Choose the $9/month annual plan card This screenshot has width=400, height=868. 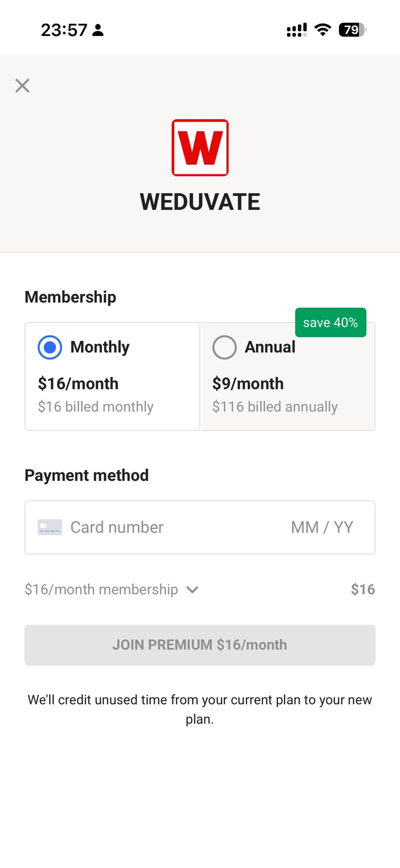tap(287, 376)
